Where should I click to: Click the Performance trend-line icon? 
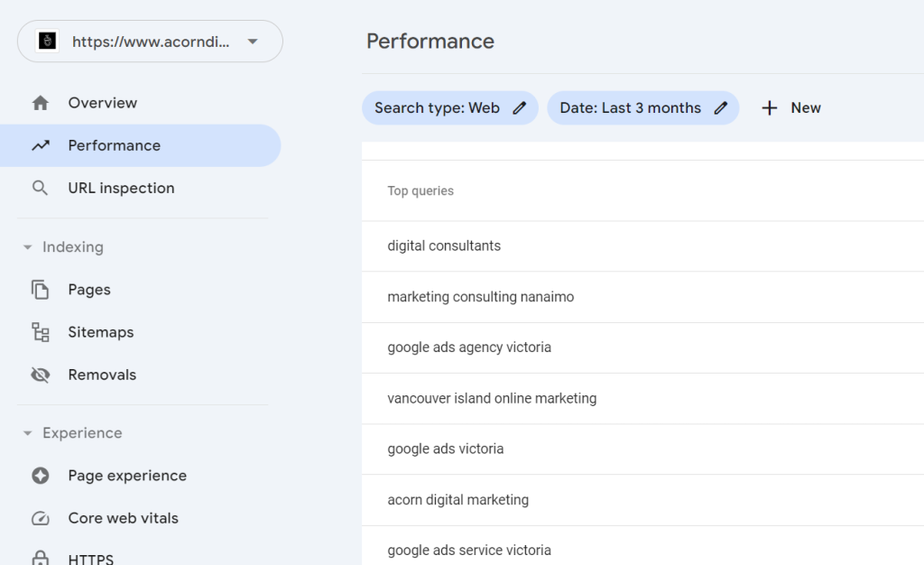click(x=40, y=145)
